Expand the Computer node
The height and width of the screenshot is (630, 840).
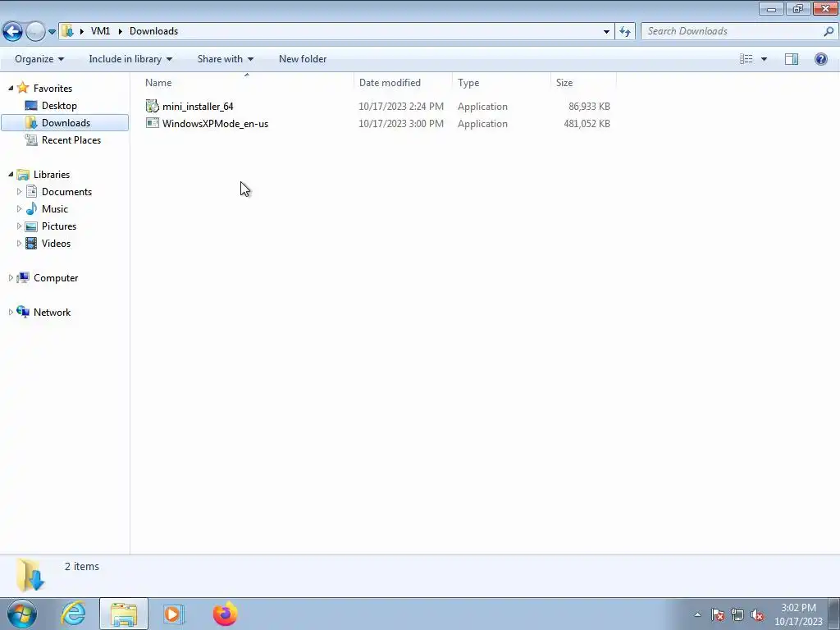coord(11,277)
